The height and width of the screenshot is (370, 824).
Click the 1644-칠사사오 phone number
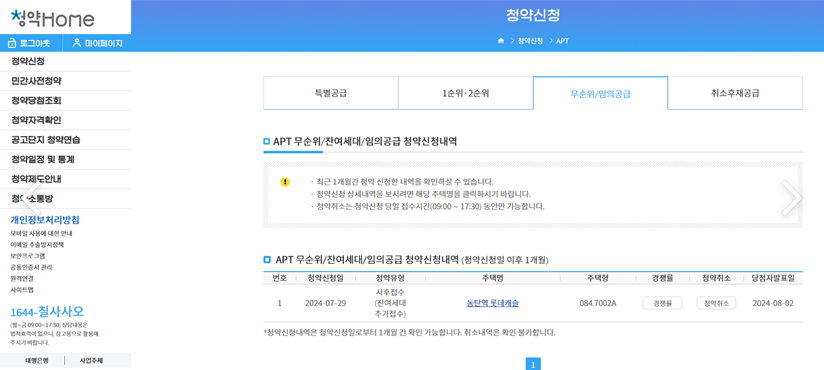click(x=47, y=311)
